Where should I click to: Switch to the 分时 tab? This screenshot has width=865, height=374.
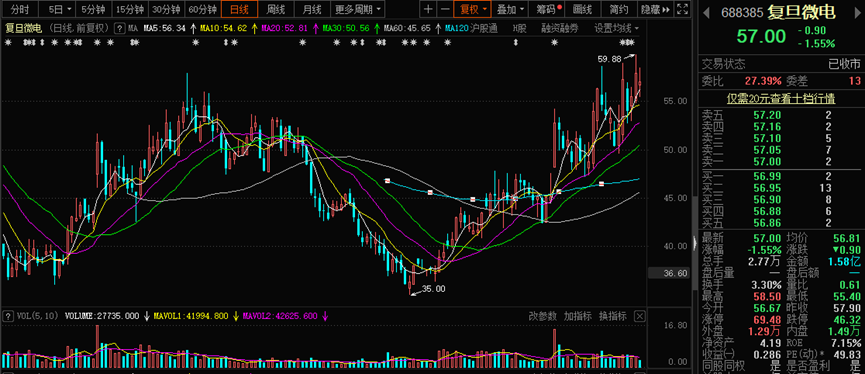(x=19, y=9)
